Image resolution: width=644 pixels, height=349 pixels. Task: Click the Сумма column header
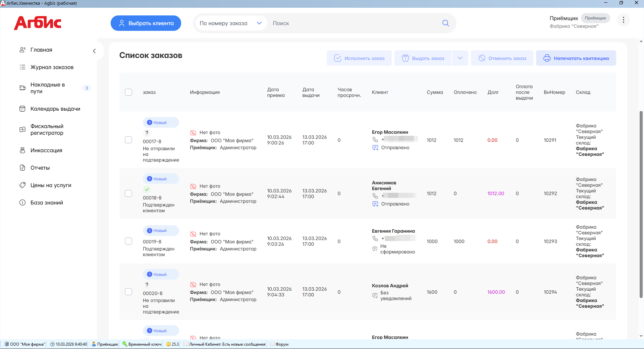coord(435,92)
